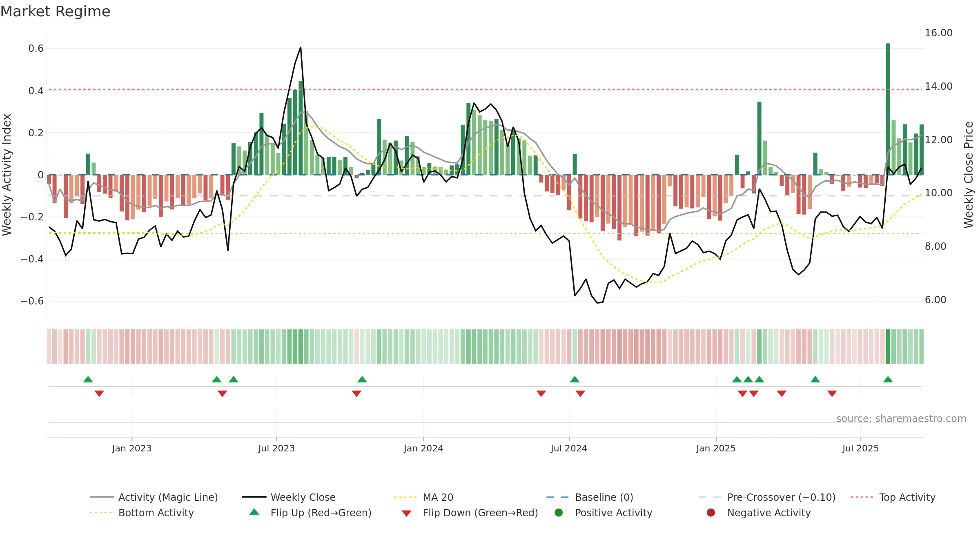The image size is (980, 551).
Task: Click the Market Regime chart title
Action: (55, 11)
